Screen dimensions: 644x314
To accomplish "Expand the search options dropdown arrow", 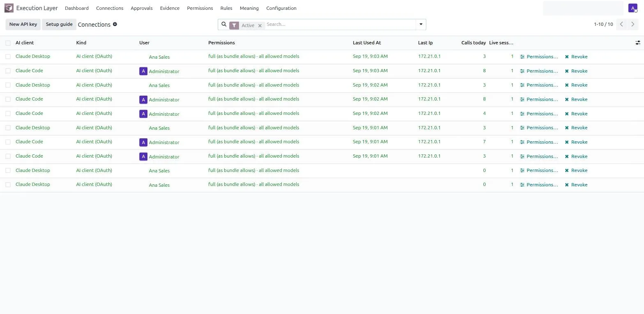I will click(421, 24).
